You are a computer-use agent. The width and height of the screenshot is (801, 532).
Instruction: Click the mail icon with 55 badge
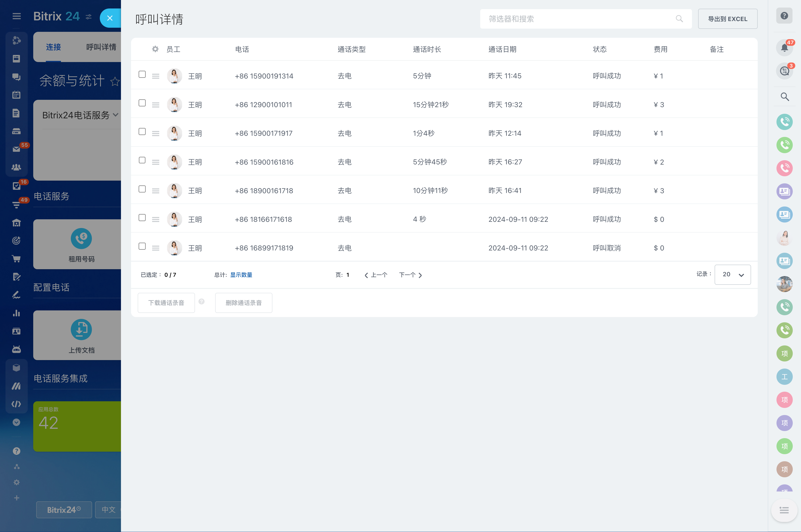click(x=16, y=149)
